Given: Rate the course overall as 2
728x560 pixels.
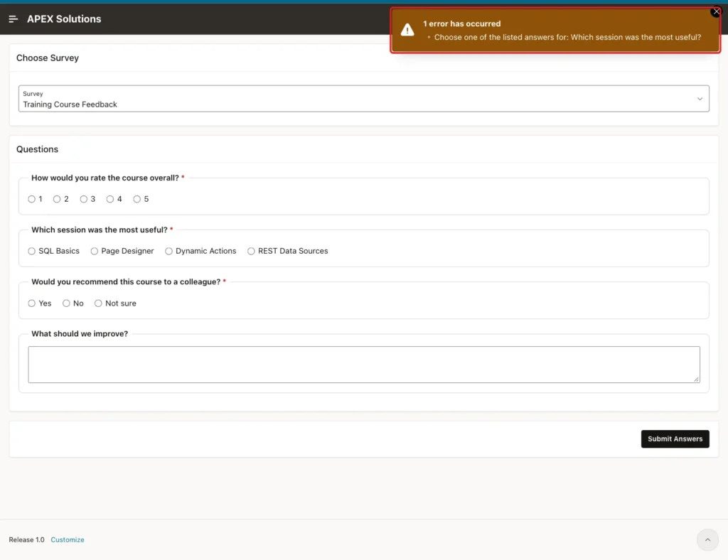Looking at the screenshot, I should coord(57,199).
